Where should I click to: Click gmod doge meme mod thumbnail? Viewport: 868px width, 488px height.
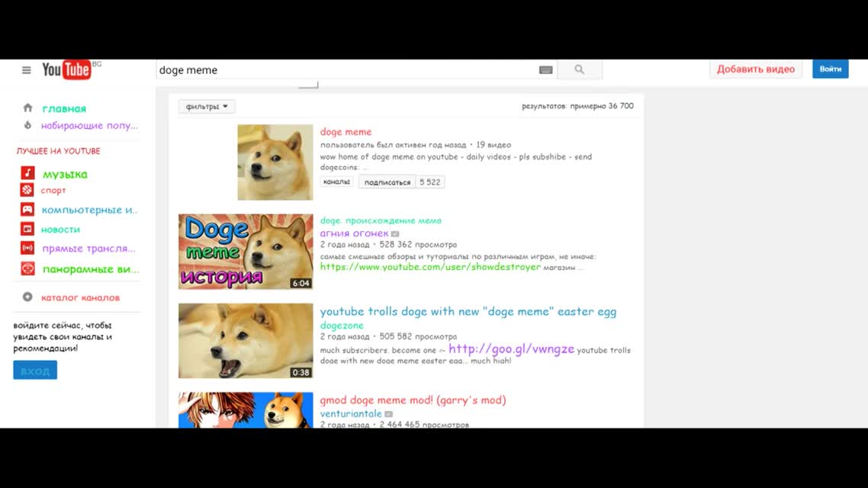click(x=246, y=410)
